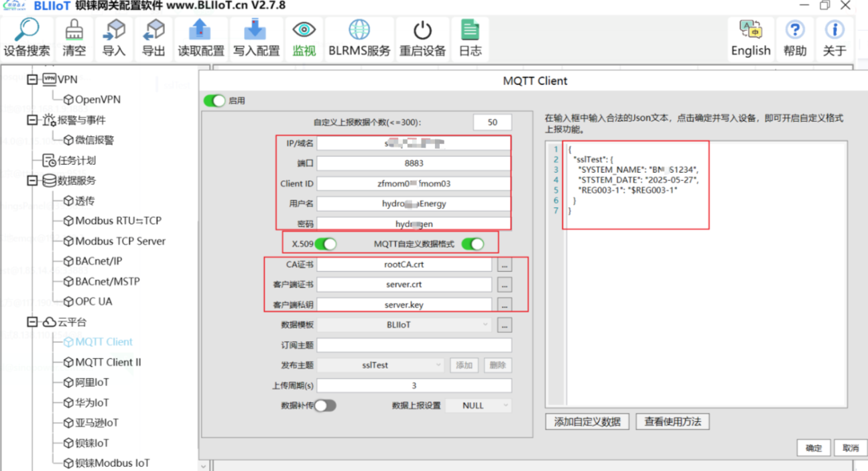Open the 发布主题 sslTest dropdown
868x471 pixels.
pos(381,365)
